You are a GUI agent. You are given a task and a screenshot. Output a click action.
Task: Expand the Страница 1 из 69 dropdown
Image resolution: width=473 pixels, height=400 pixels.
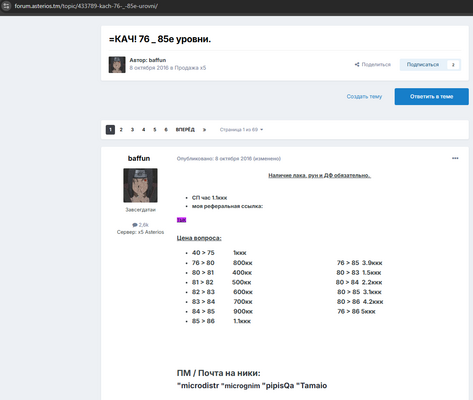coord(241,130)
